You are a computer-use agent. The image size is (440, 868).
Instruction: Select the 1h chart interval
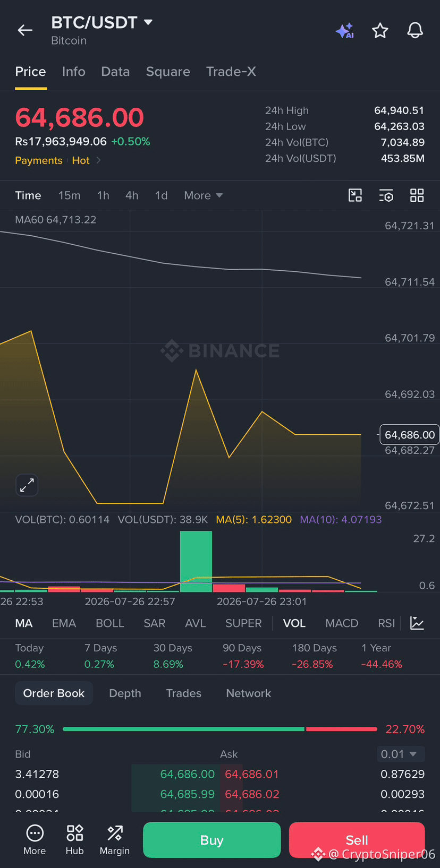point(103,195)
